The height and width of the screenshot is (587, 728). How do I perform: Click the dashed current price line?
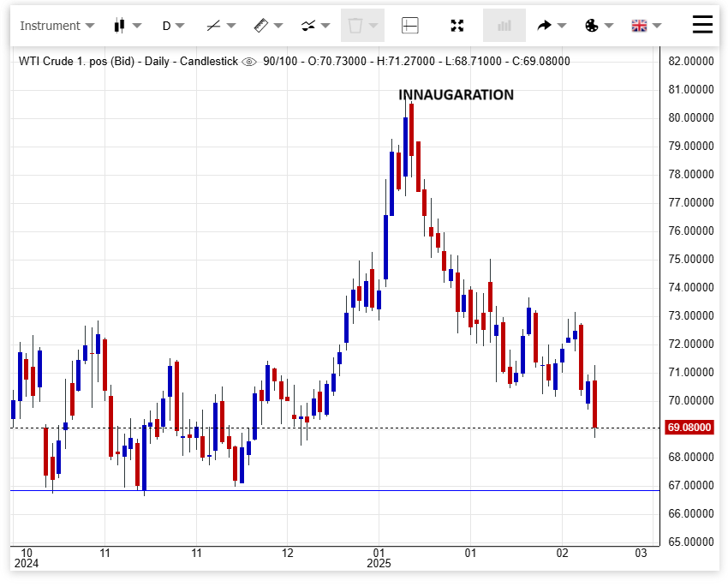point(334,428)
